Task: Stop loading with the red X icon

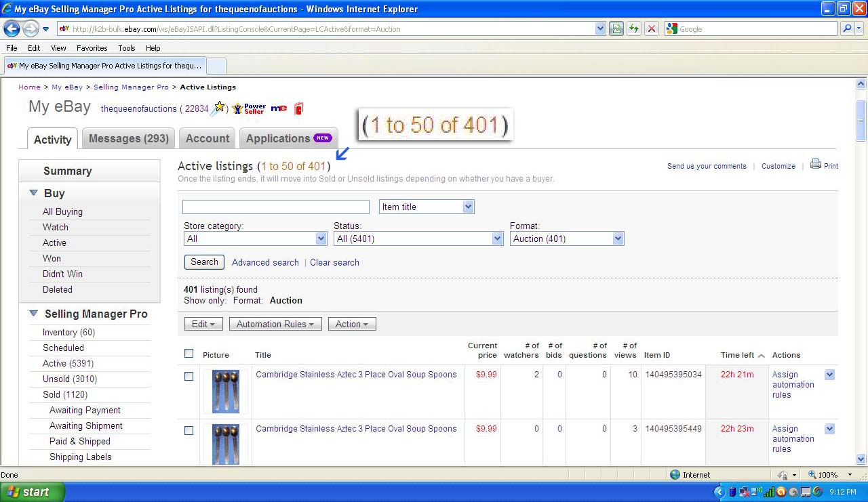Action: click(652, 28)
